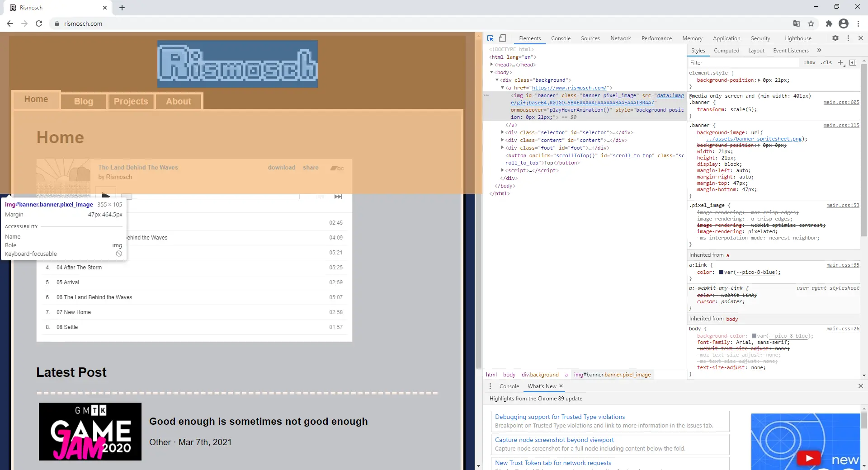Toggle the device toolbar icon
The image size is (868, 470).
tap(502, 38)
